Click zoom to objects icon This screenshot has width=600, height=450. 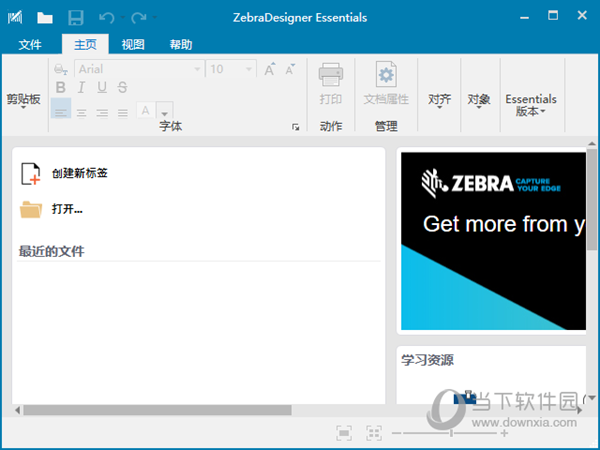tap(374, 433)
